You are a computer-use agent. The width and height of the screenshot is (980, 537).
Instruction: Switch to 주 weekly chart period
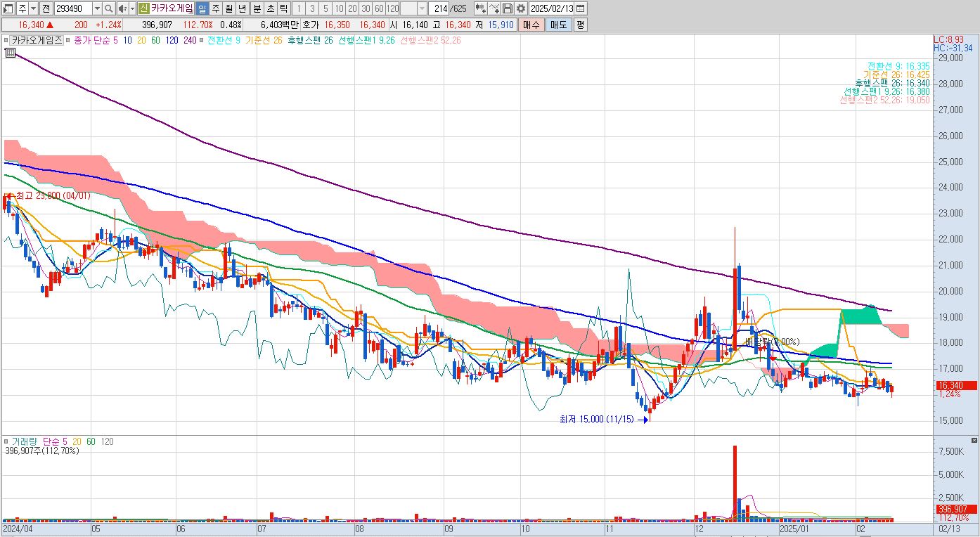tap(216, 8)
